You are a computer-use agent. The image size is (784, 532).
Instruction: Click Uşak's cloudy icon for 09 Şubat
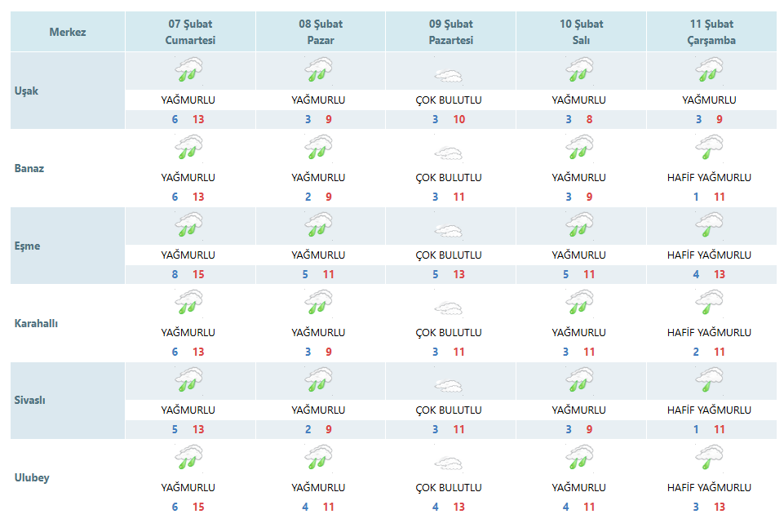pos(449,76)
